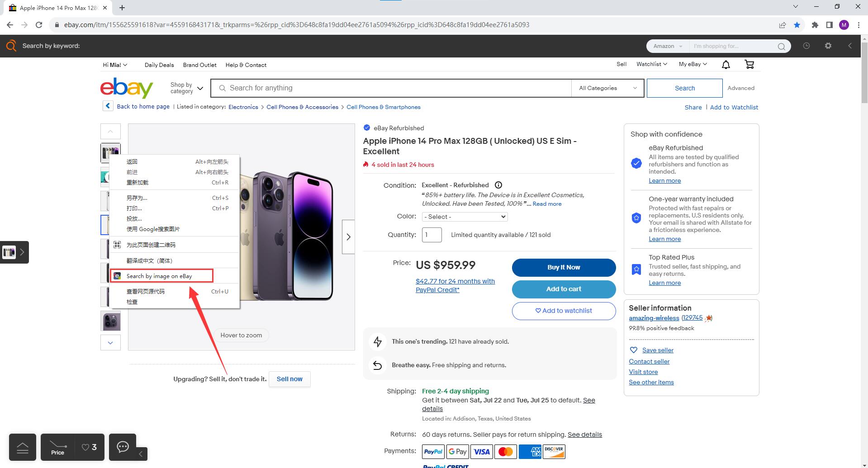Click the eBay Search button
Image resolution: width=868 pixels, height=468 pixels.
pos(684,88)
